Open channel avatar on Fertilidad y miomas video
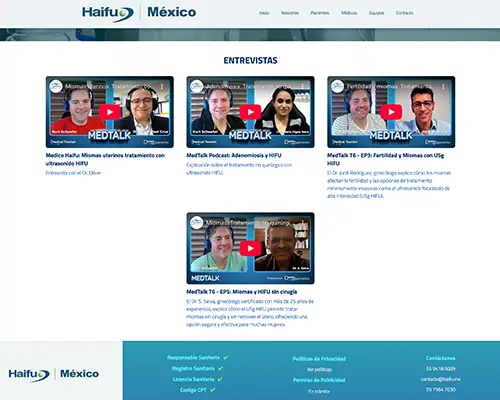The height and width of the screenshot is (400, 500). 337,86
